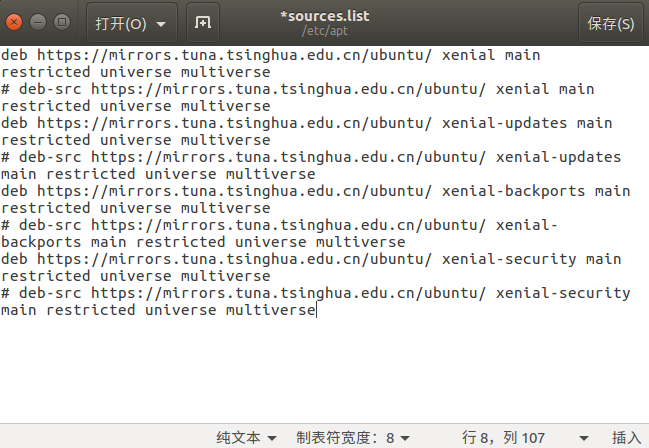Screen dimensions: 649x448
Task: Place cursor in the empty text area below the last line
Action: pos(324,371)
